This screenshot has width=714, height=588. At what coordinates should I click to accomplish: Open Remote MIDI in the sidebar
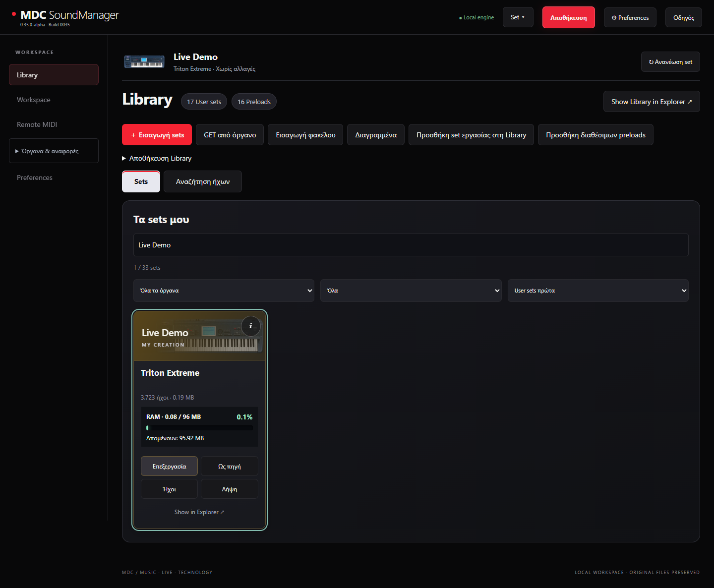pos(54,124)
